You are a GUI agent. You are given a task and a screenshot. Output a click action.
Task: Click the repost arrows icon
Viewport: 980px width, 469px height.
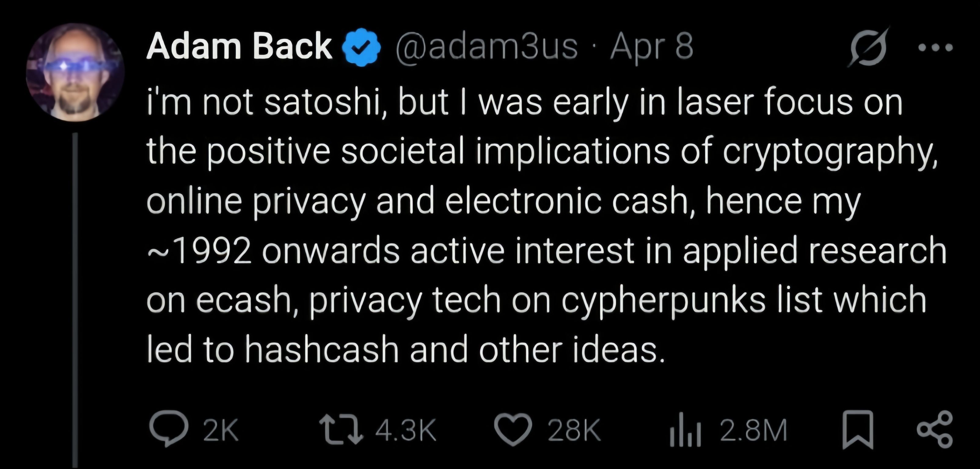click(x=341, y=430)
